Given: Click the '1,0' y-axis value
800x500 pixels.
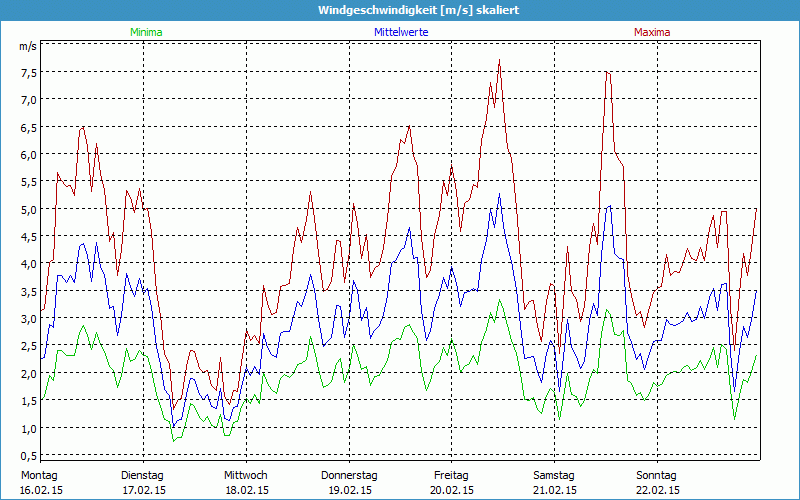Looking at the screenshot, I should pyautogui.click(x=29, y=429).
